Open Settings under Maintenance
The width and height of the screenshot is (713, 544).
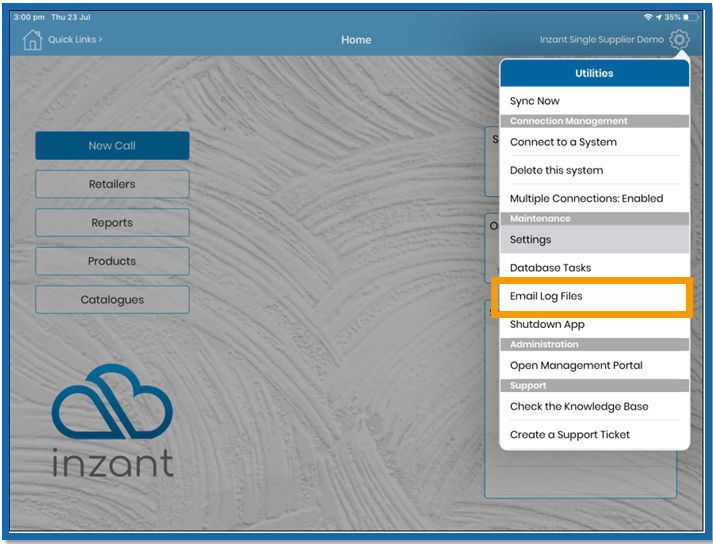tap(594, 239)
